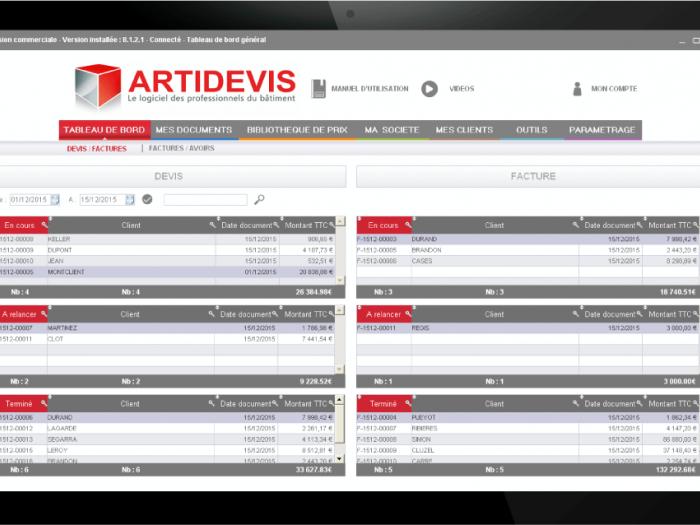Screen dimensions: 700x525
Task: Click filter icon on Devis En cours Client column
Action: pyautogui.click(x=212, y=225)
